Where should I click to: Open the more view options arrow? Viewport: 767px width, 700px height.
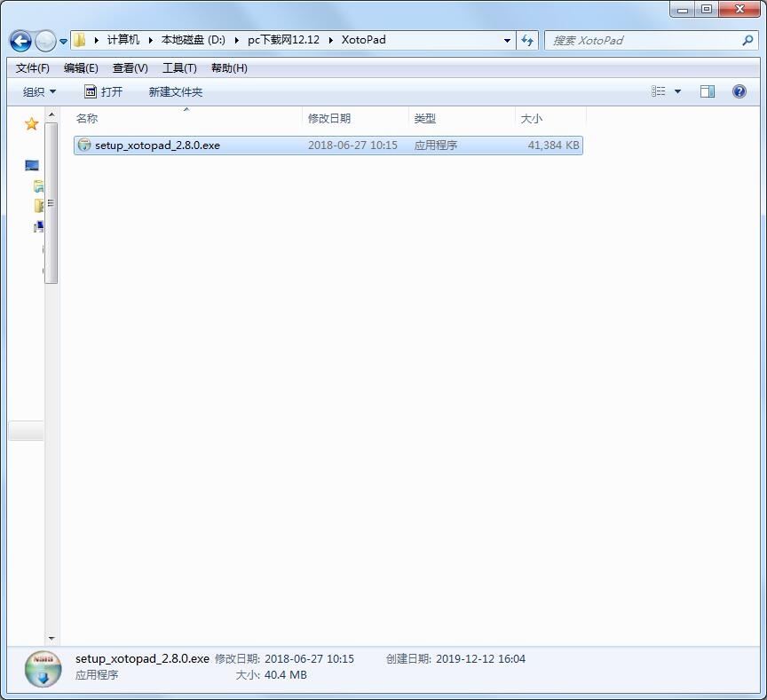(678, 91)
